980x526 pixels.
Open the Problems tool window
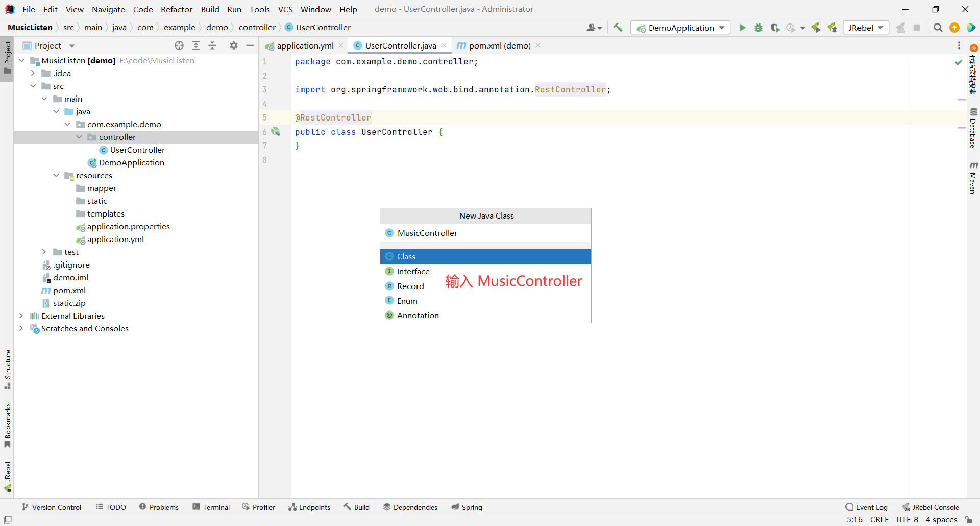click(x=159, y=507)
